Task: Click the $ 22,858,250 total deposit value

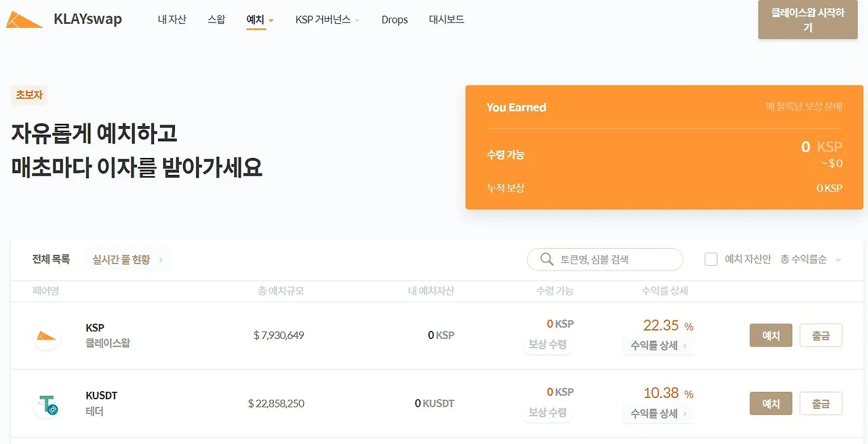Action: pos(276,403)
